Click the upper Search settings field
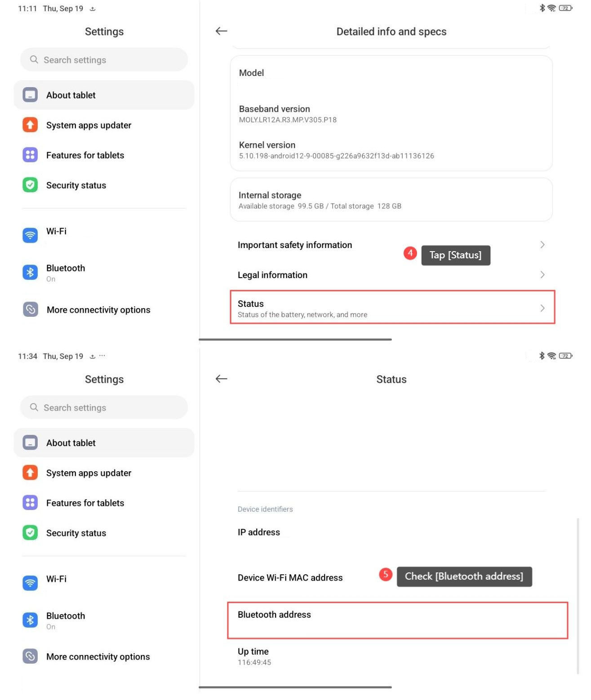This screenshot has width=591, height=700. coord(104,60)
